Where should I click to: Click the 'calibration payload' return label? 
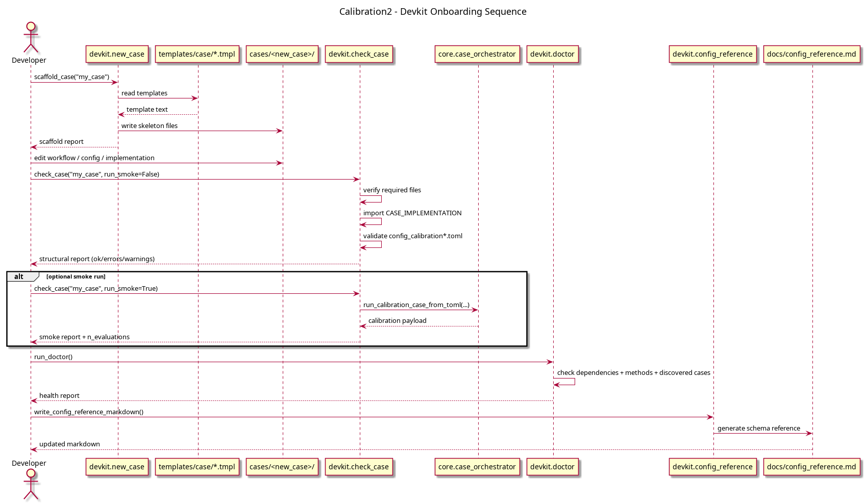click(398, 321)
